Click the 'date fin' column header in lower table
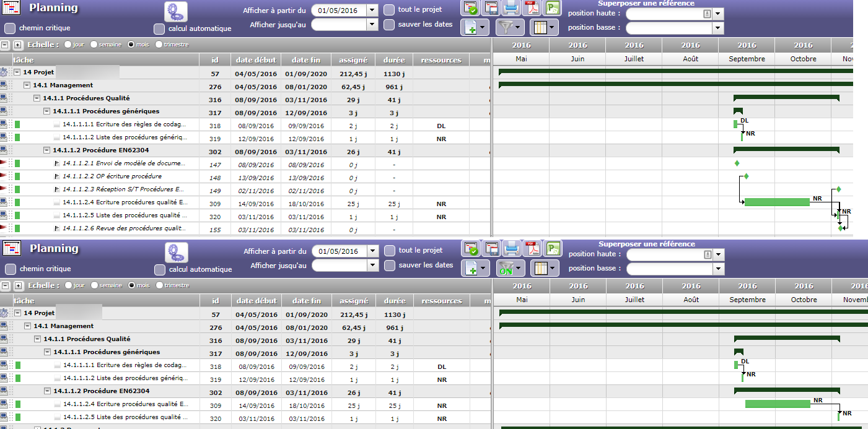 307,301
